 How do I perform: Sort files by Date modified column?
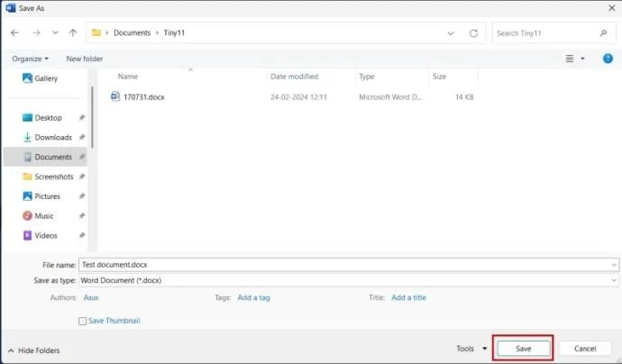pyautogui.click(x=294, y=77)
